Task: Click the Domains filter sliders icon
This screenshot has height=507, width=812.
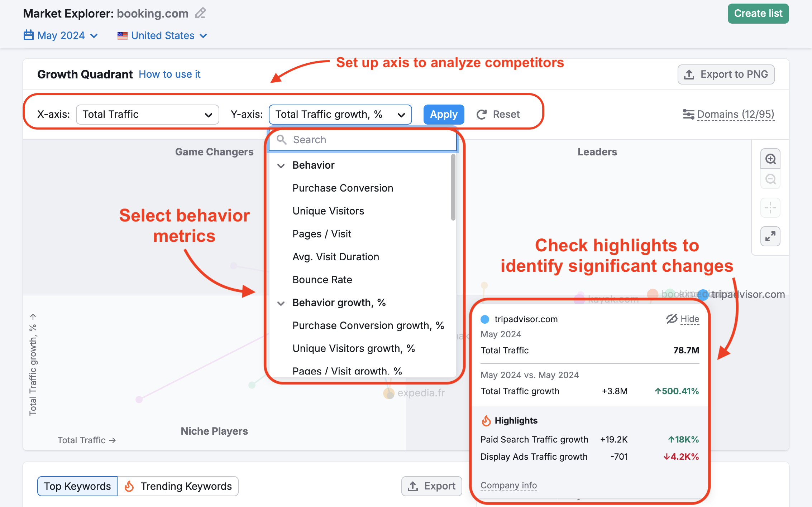Action: click(688, 114)
